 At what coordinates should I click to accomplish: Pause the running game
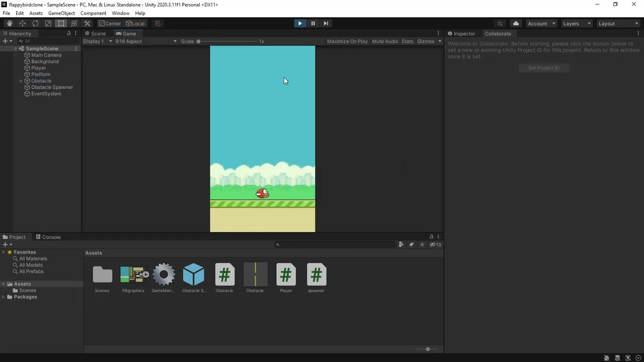coord(312,23)
